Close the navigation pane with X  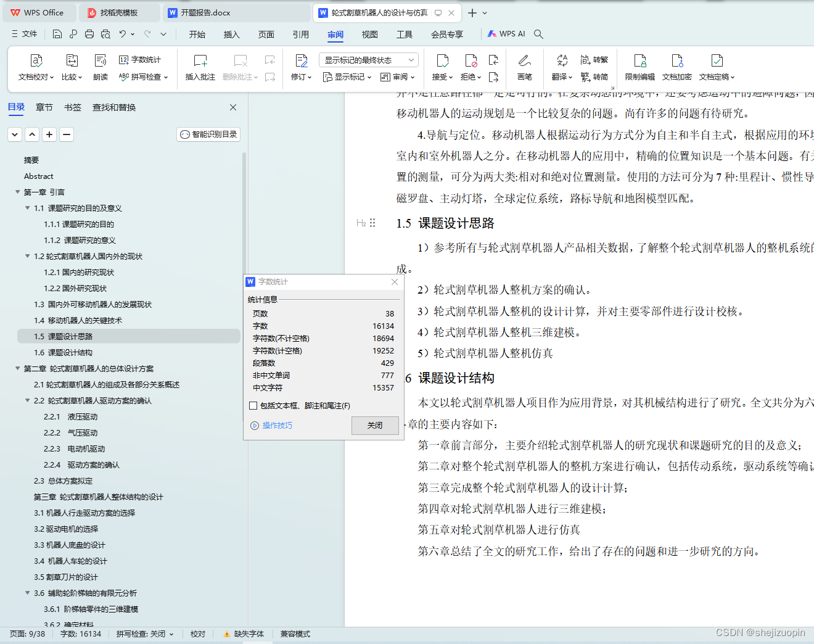pyautogui.click(x=233, y=107)
